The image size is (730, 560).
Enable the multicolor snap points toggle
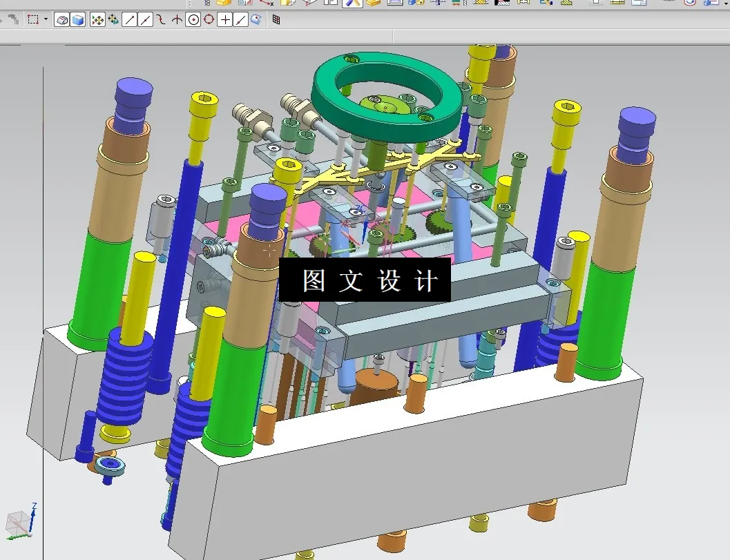[x=97, y=19]
